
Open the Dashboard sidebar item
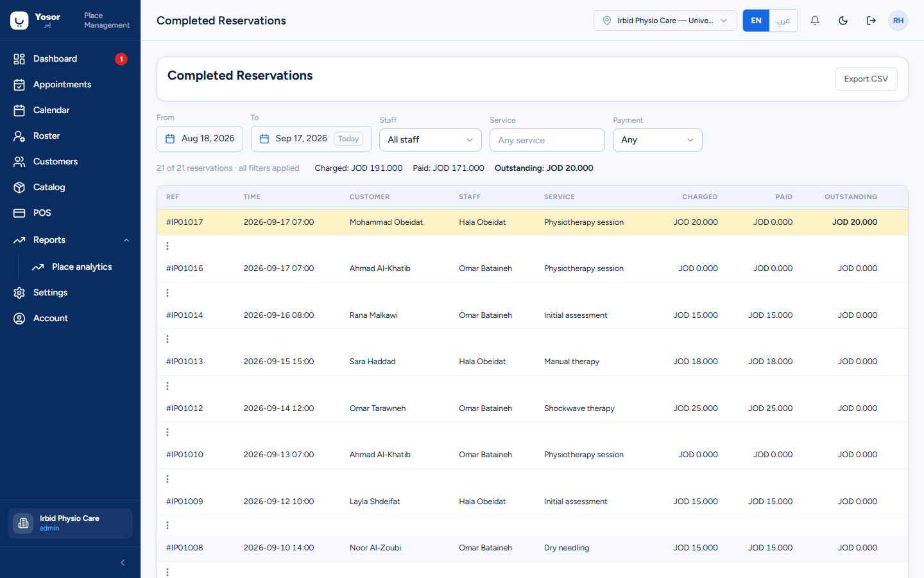(70, 59)
